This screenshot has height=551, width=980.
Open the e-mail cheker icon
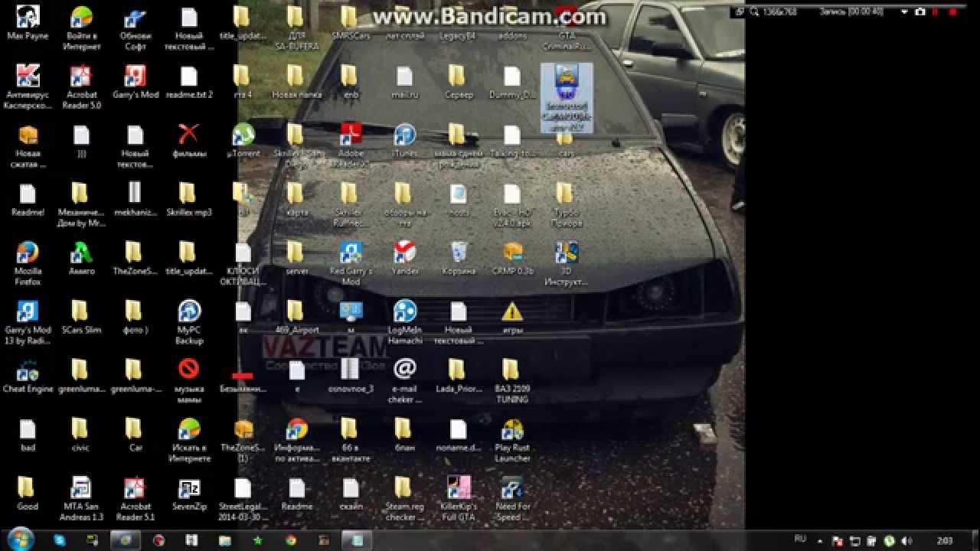[x=404, y=381]
